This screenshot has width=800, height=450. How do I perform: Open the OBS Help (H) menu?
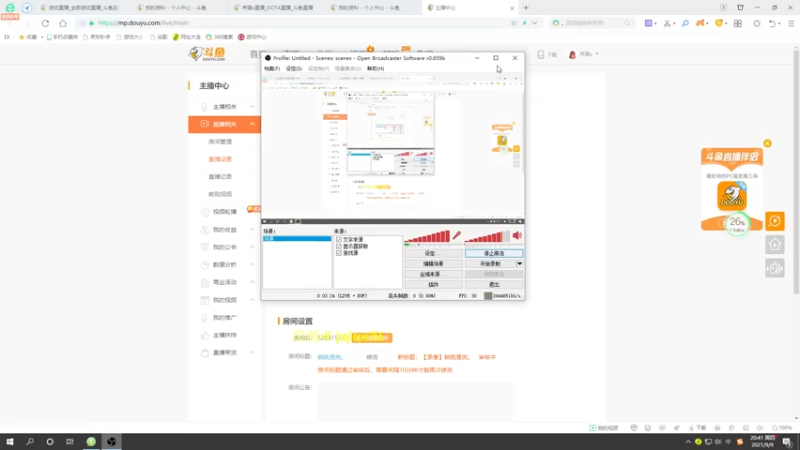tap(376, 68)
